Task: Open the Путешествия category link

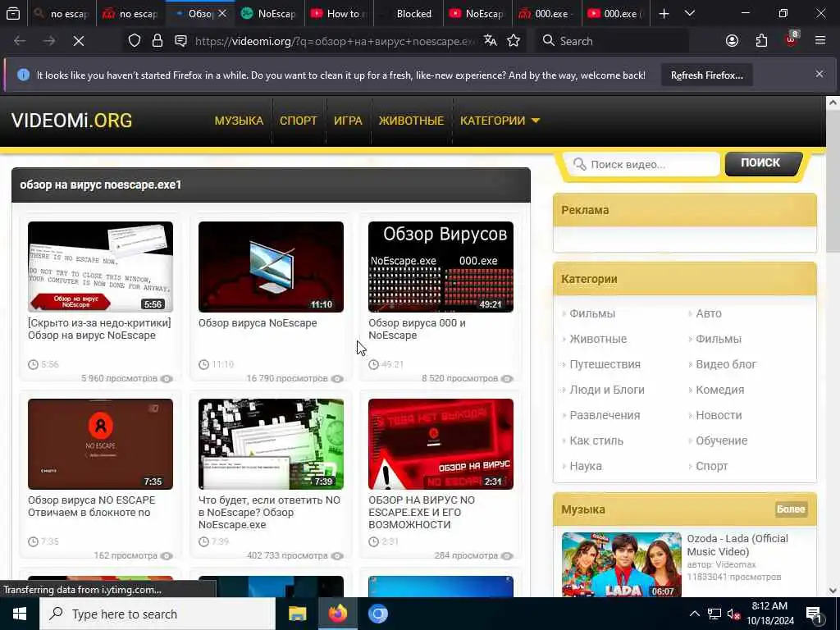Action: [605, 364]
